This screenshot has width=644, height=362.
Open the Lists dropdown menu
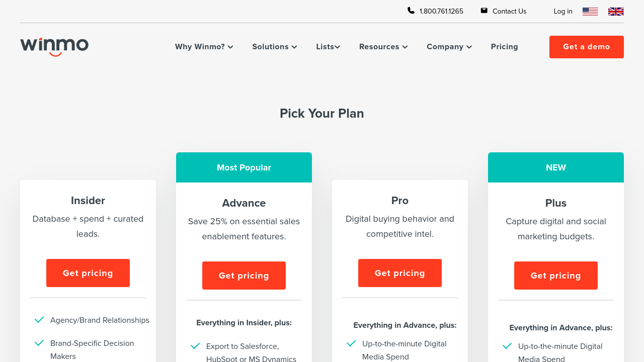[328, 47]
